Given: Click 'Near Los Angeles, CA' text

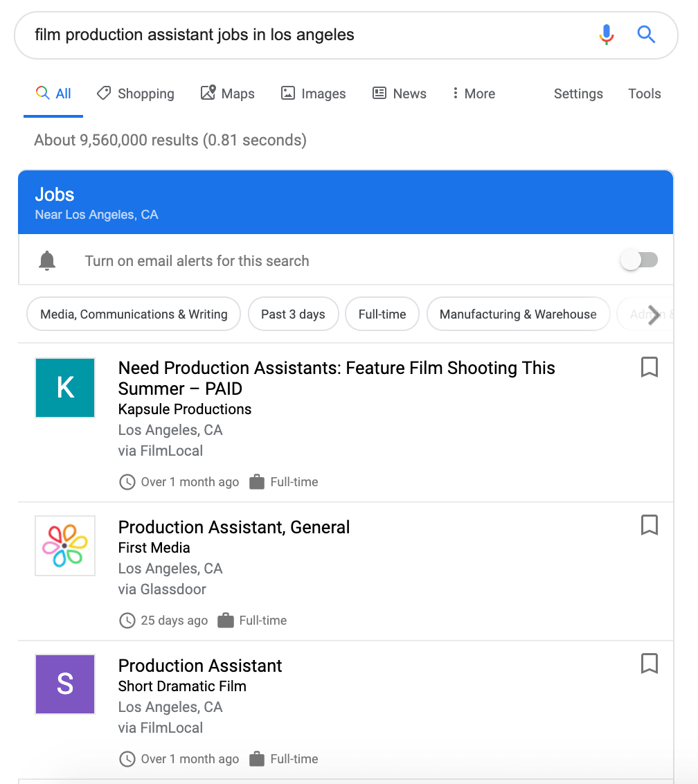Looking at the screenshot, I should click(96, 215).
